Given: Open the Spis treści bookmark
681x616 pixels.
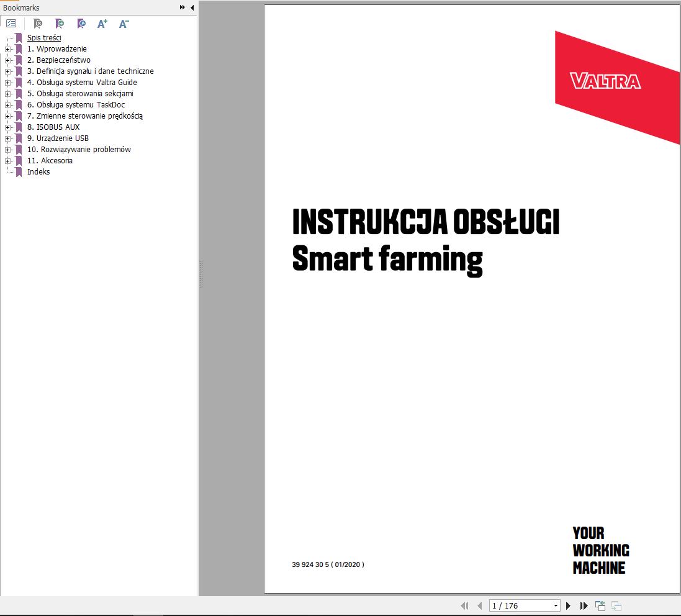Looking at the screenshot, I should pos(44,38).
